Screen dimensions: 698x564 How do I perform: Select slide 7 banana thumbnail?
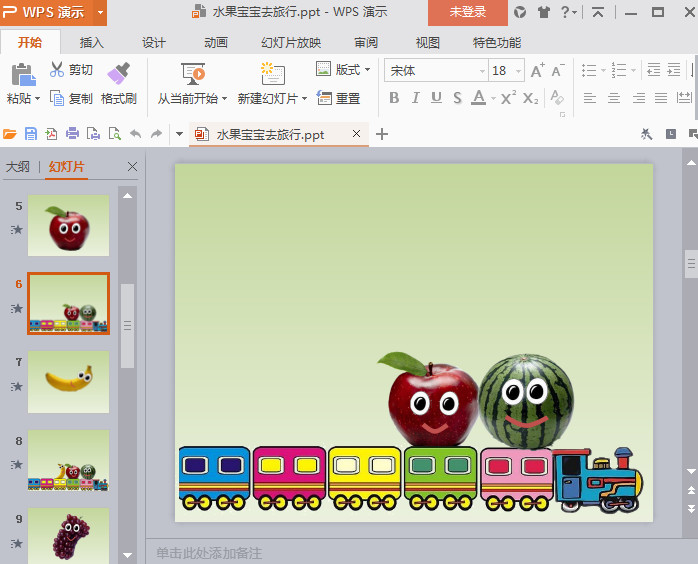68,381
